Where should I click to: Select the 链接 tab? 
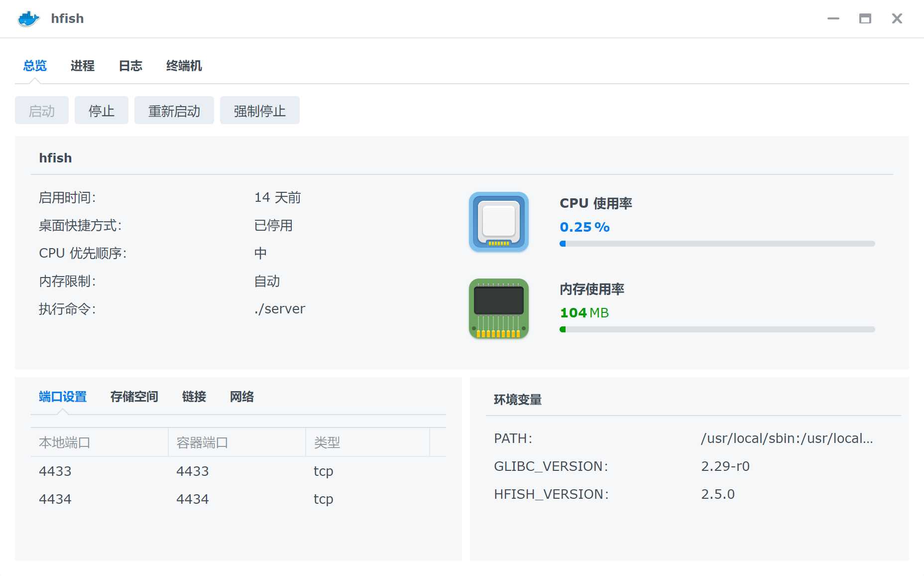pos(194,397)
